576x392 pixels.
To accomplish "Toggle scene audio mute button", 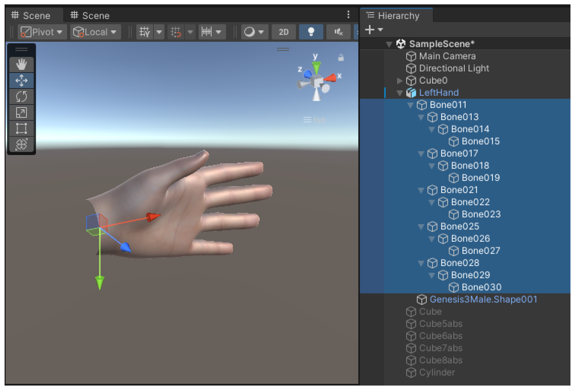I will tap(338, 32).
